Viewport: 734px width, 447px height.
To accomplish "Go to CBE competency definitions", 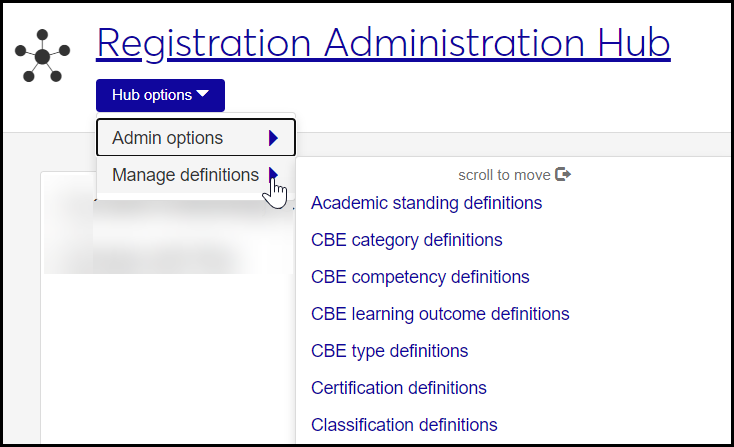I will pos(420,277).
